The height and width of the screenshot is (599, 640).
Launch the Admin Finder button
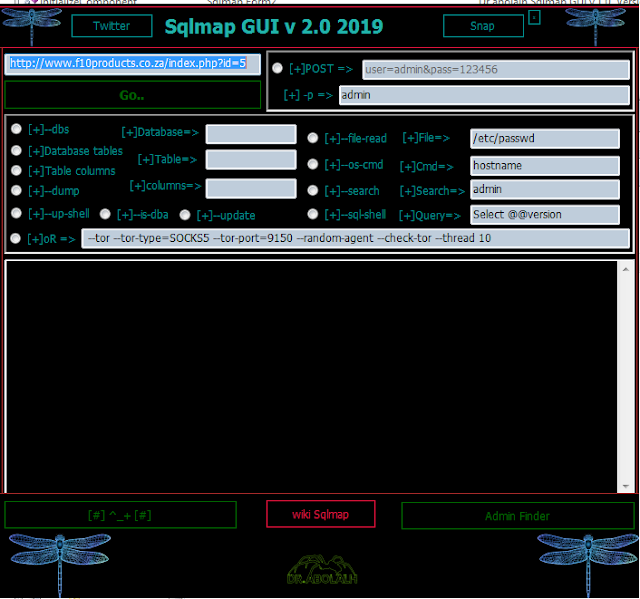(516, 516)
